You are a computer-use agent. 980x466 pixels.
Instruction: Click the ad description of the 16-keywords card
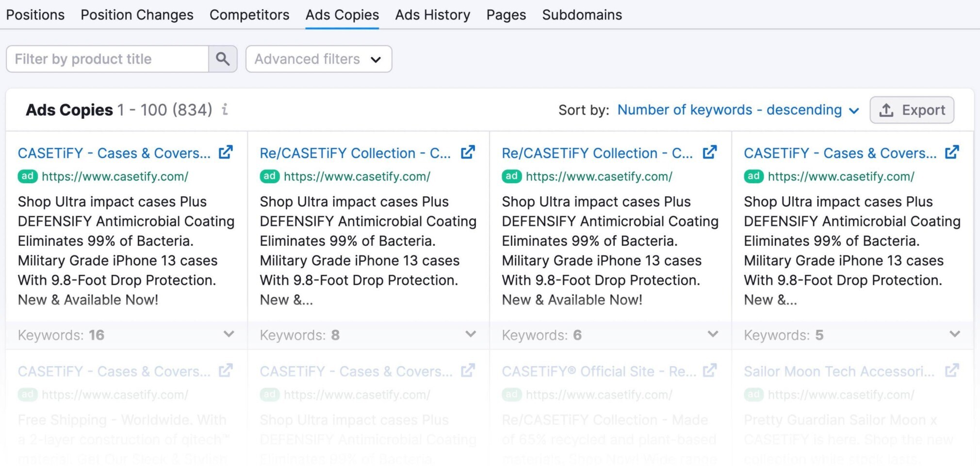coord(126,250)
